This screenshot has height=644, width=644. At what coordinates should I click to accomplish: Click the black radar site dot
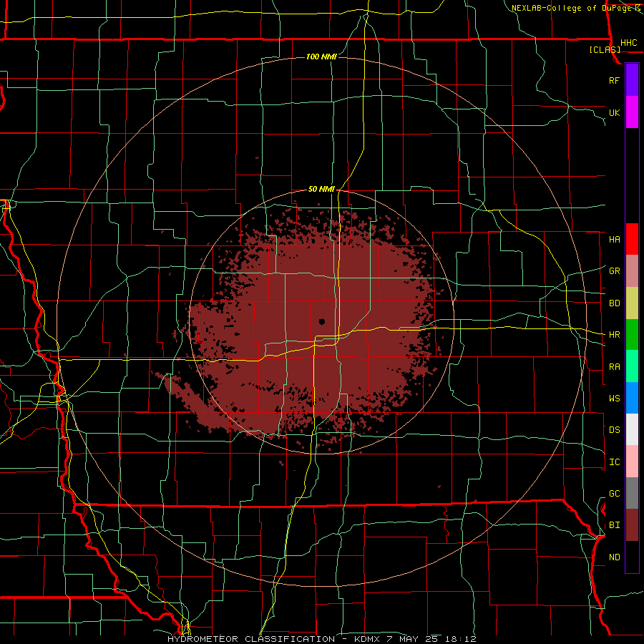tap(321, 321)
